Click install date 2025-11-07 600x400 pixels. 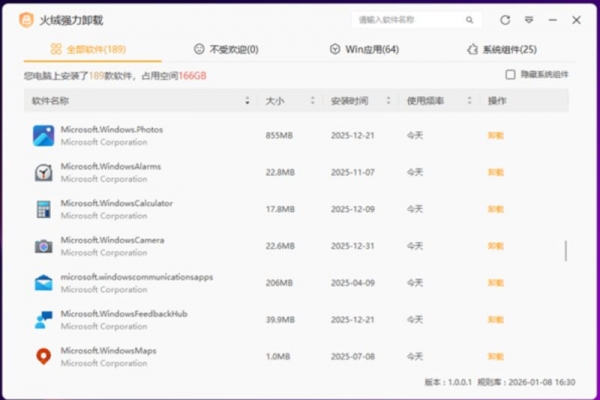[352, 173]
